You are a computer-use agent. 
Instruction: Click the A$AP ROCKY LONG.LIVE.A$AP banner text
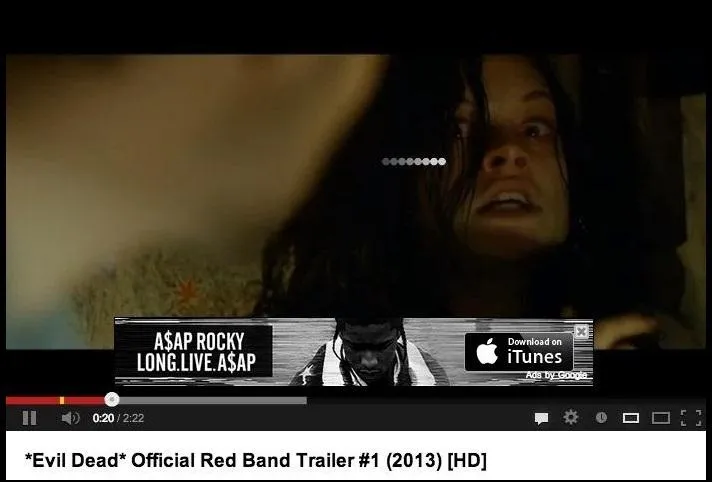[x=196, y=352]
